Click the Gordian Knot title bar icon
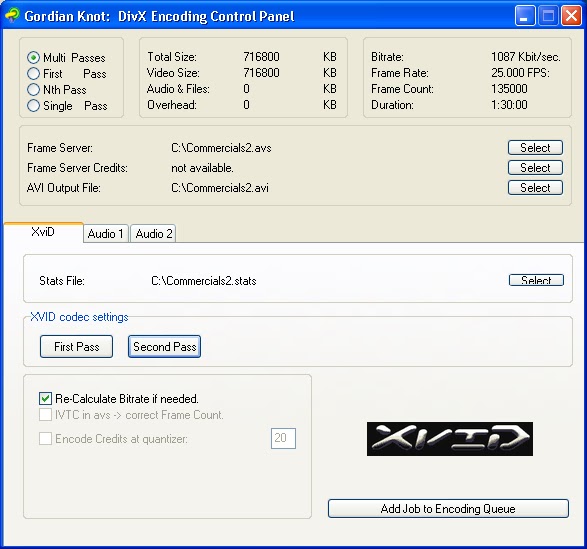The width and height of the screenshot is (587, 549). (12, 16)
